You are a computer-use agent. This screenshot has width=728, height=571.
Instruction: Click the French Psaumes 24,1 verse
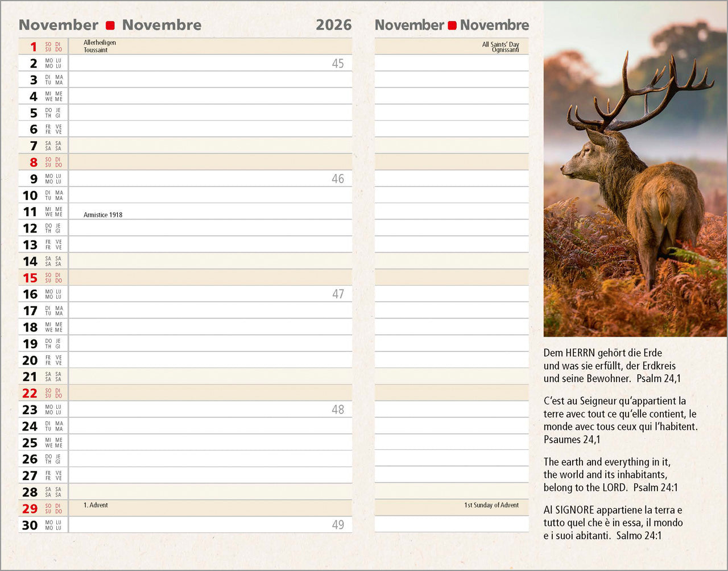pyautogui.click(x=620, y=420)
